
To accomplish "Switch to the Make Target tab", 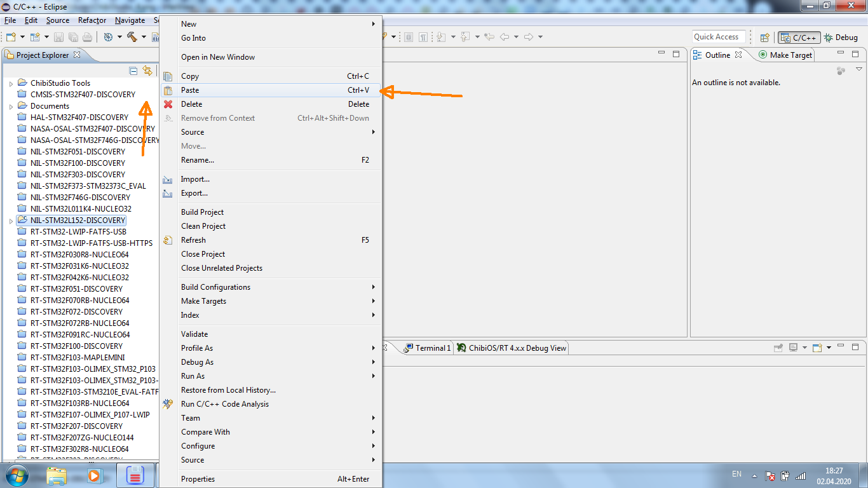I will pyautogui.click(x=790, y=55).
